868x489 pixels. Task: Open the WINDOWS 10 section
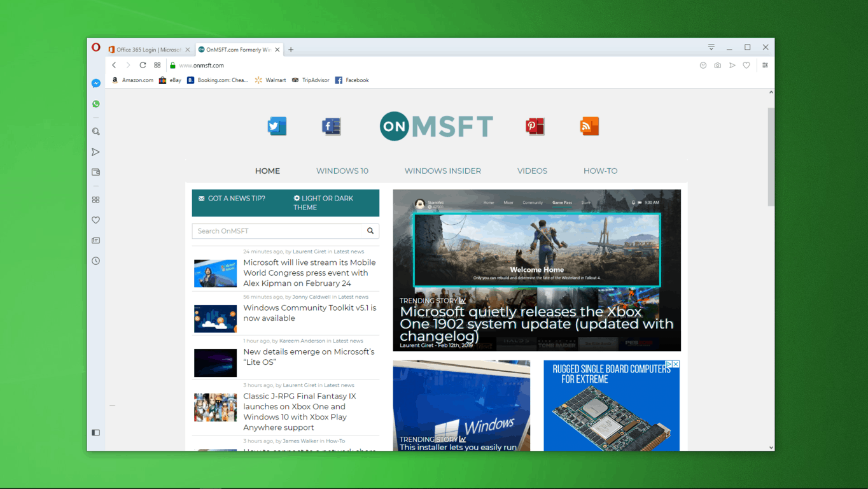click(x=342, y=171)
